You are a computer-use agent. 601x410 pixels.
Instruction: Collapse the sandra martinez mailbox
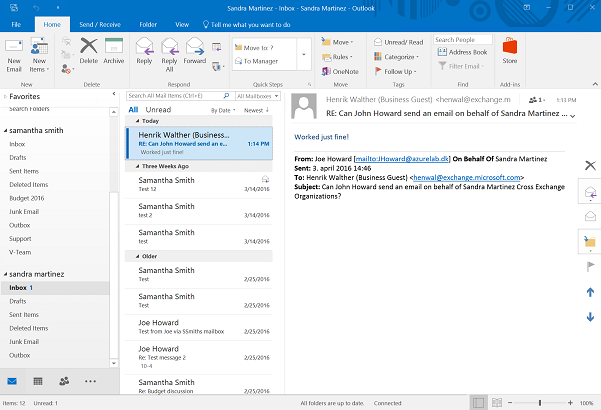pos(5,274)
